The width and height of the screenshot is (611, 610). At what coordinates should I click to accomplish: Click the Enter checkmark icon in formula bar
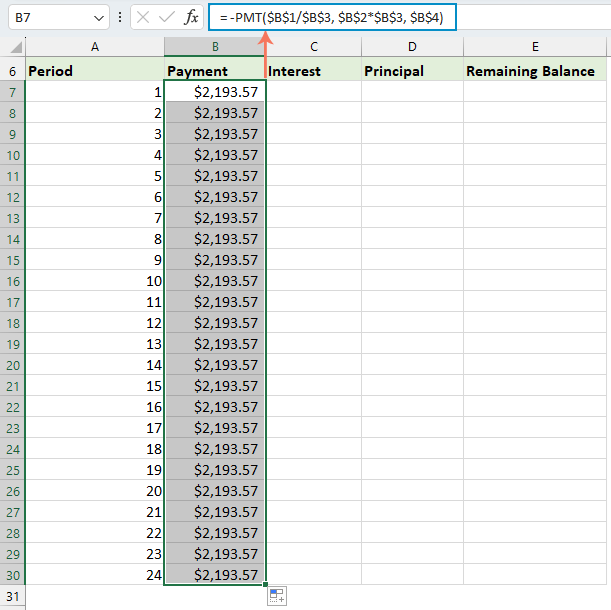(x=167, y=18)
